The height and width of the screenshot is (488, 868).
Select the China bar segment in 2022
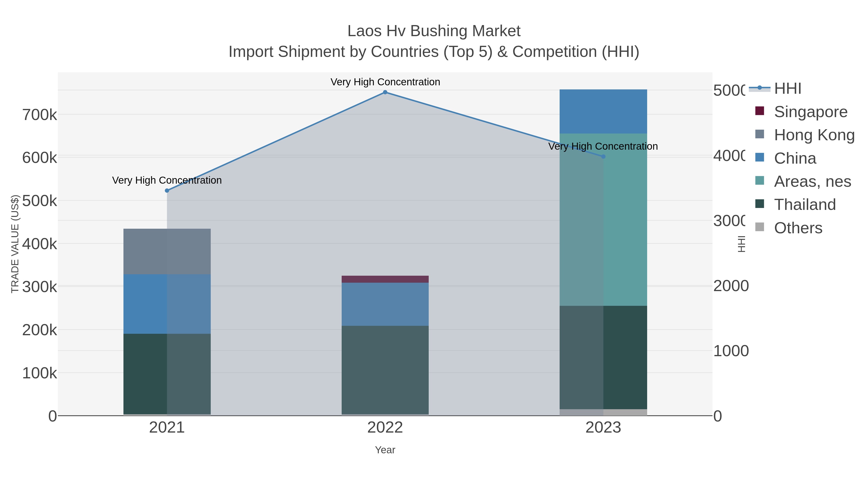coord(385,304)
